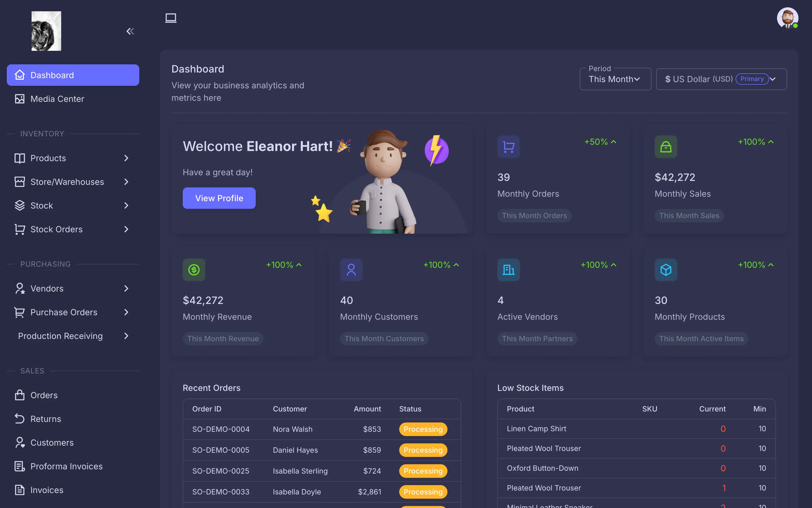Click the $42,272 Monthly Sales value
The width and height of the screenshot is (812, 508).
click(x=675, y=177)
